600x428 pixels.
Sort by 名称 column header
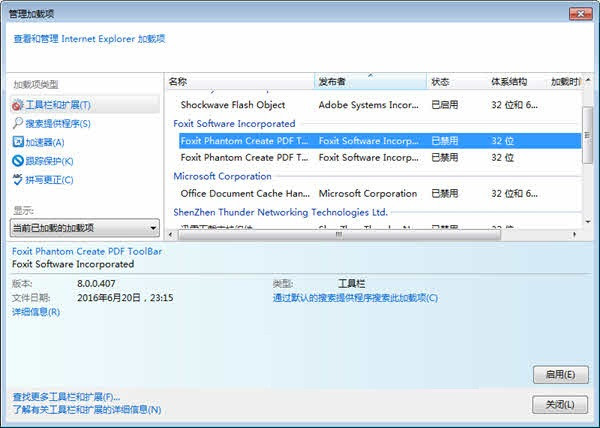tap(240, 81)
